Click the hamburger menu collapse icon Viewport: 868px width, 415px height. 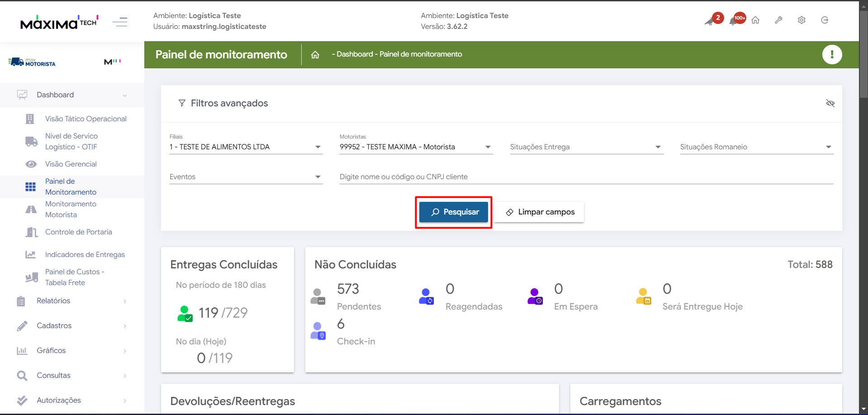(120, 21)
